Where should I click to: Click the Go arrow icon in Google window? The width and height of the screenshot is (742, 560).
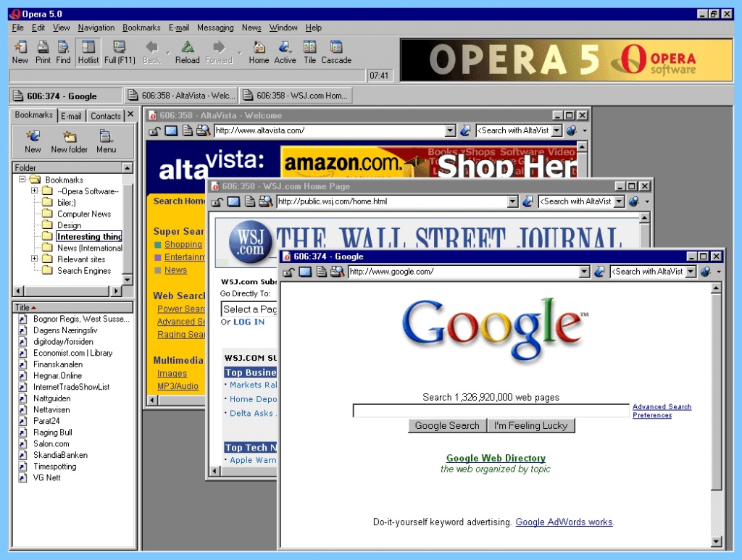click(x=599, y=272)
